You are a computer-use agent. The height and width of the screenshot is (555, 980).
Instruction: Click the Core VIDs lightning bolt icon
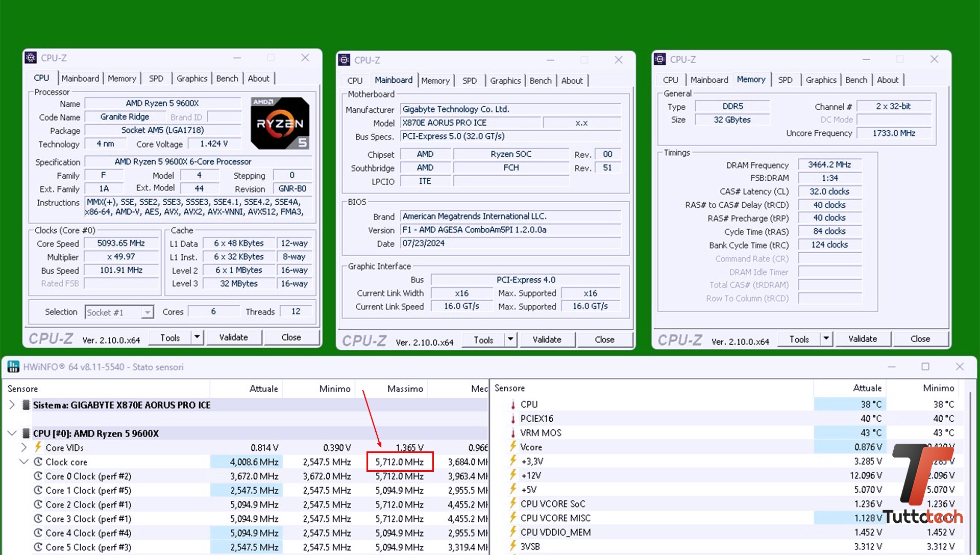coord(38,447)
